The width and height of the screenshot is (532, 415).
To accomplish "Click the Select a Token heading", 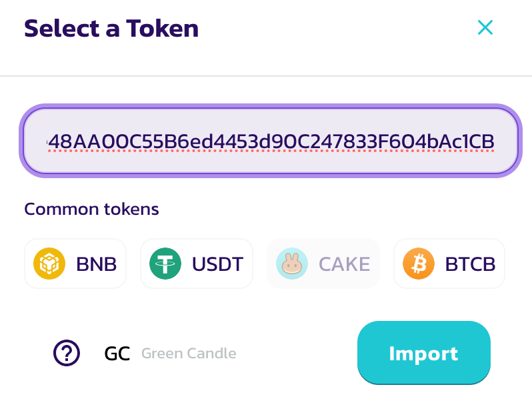I will point(111,28).
